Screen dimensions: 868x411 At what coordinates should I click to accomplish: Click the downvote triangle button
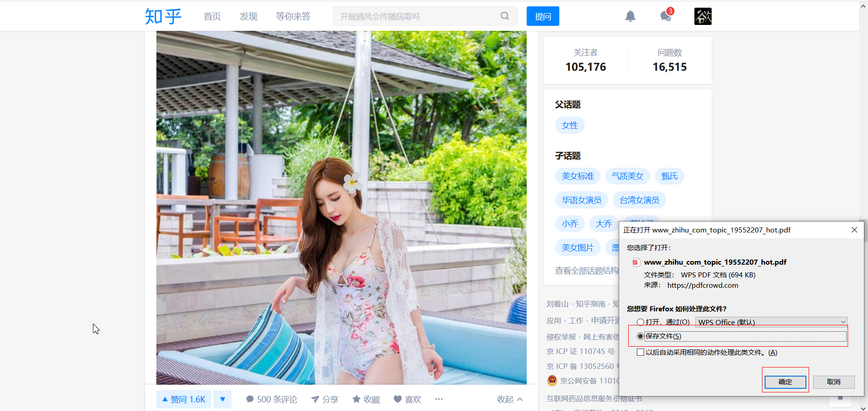click(x=223, y=399)
